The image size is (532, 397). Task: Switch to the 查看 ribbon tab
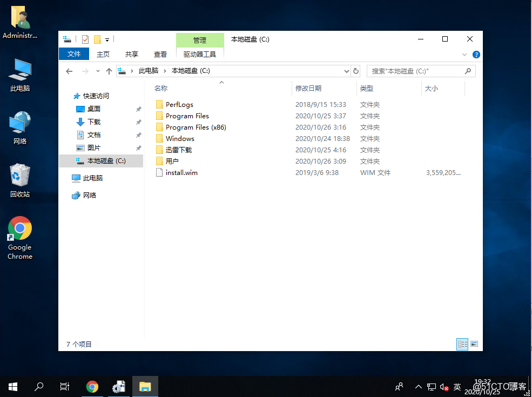(160, 54)
